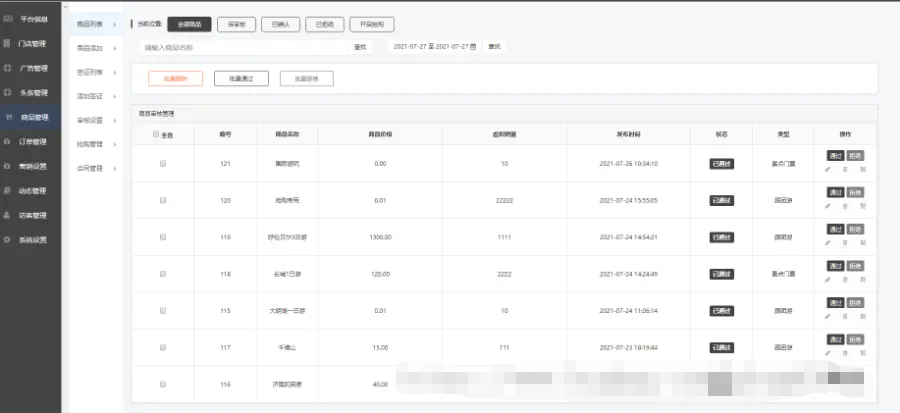
Task: Click the 批量删除 batch delete button
Action: point(175,78)
